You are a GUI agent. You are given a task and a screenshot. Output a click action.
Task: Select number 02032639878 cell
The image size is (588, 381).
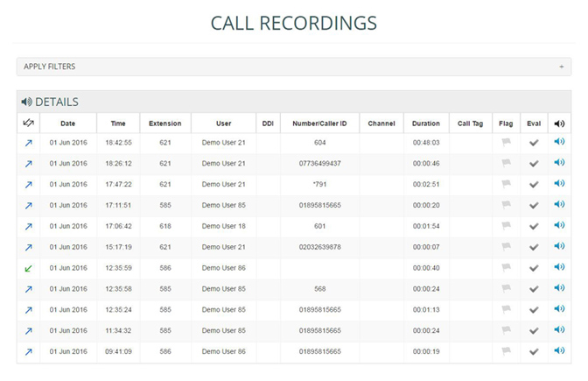[320, 247]
